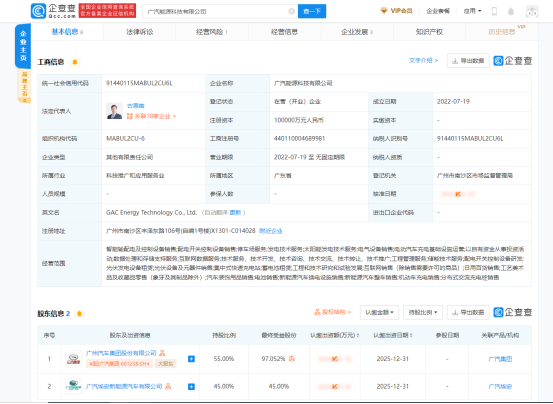Open 广汽埃安新能源汽车有限公司 link
553x404 pixels.
tap(124, 386)
